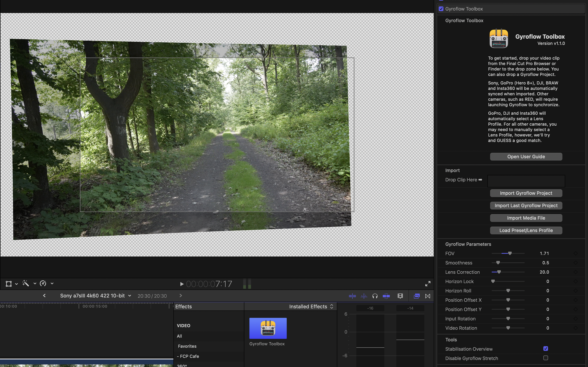
Task: Uncheck Stabilisation Overview
Action: click(x=546, y=349)
